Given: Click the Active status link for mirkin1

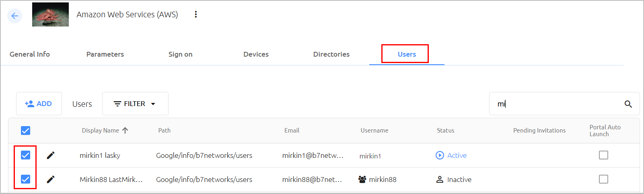Looking at the screenshot, I should click(457, 155).
